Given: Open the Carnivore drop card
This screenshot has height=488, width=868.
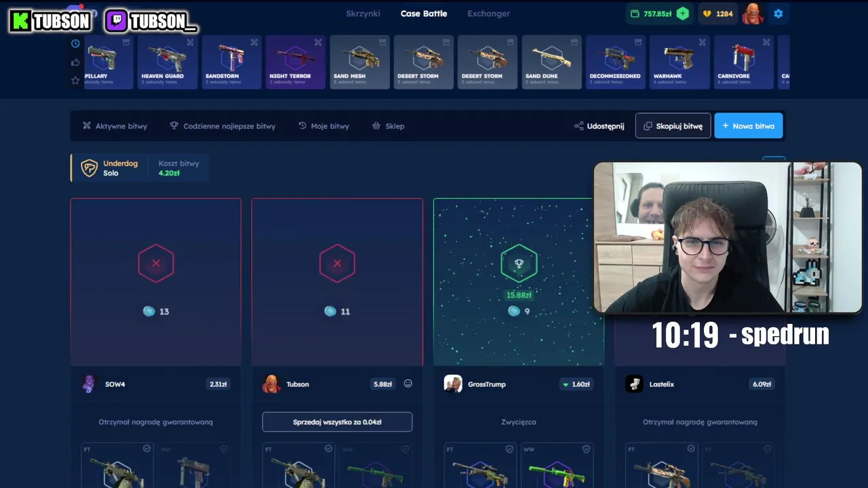Looking at the screenshot, I should click(743, 62).
